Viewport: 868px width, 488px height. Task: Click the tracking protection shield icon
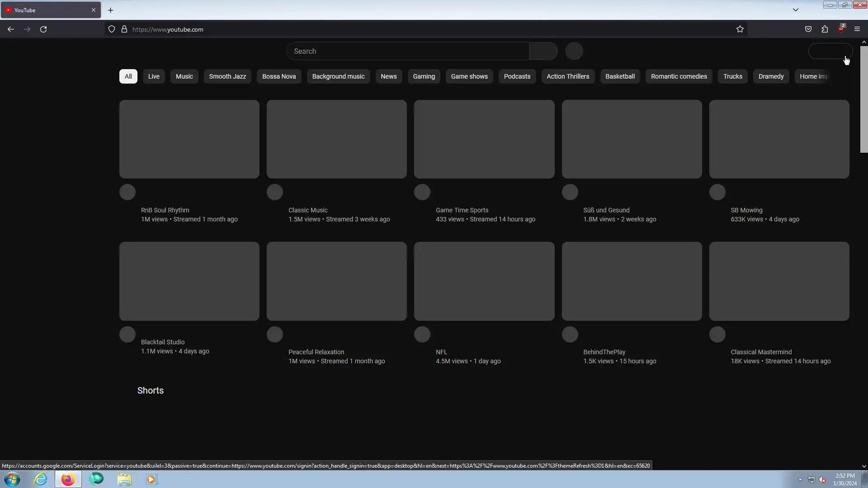click(112, 29)
